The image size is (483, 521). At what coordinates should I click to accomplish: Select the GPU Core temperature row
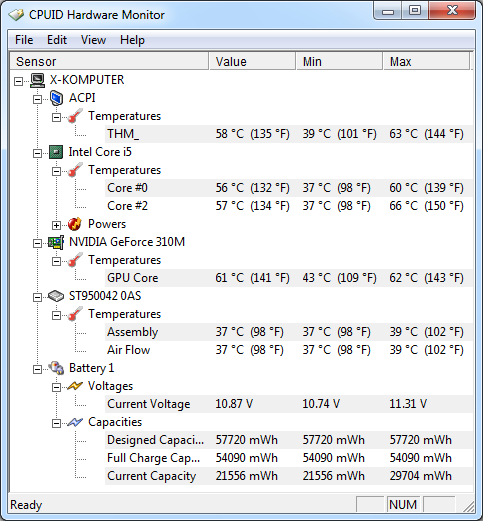tap(289, 278)
